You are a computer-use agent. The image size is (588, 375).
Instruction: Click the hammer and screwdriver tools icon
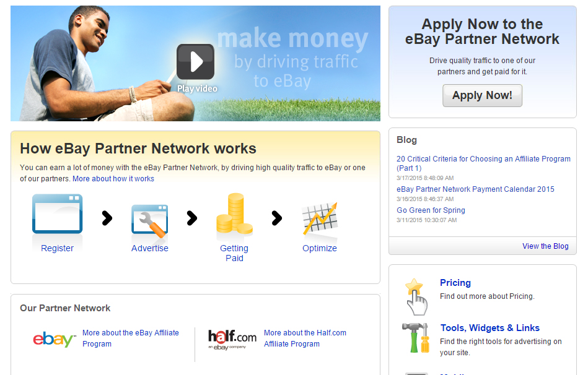pos(416,337)
